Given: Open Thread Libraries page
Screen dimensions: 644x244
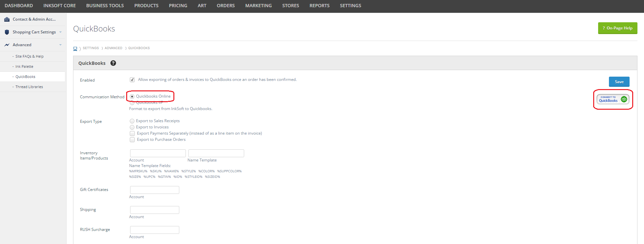Looking at the screenshot, I should click(x=29, y=87).
